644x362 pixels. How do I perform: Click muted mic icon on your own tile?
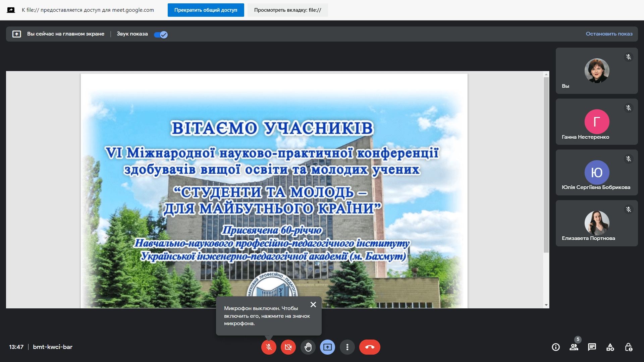[x=629, y=57]
